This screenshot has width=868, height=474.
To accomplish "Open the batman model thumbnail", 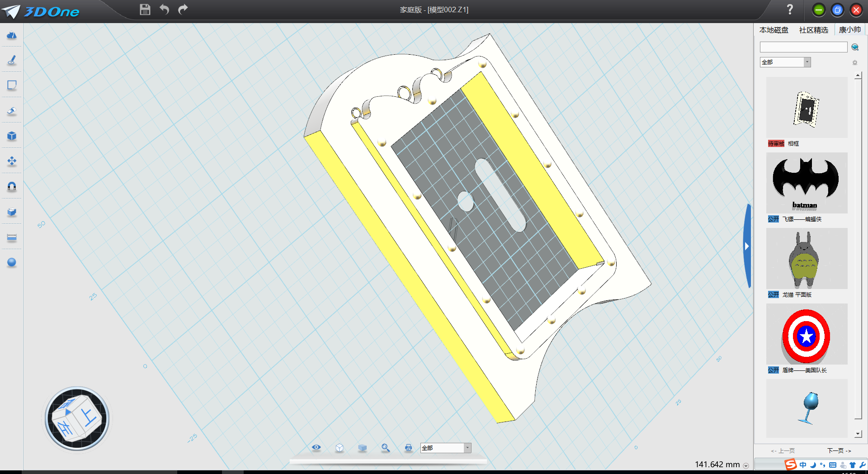I will [x=807, y=183].
